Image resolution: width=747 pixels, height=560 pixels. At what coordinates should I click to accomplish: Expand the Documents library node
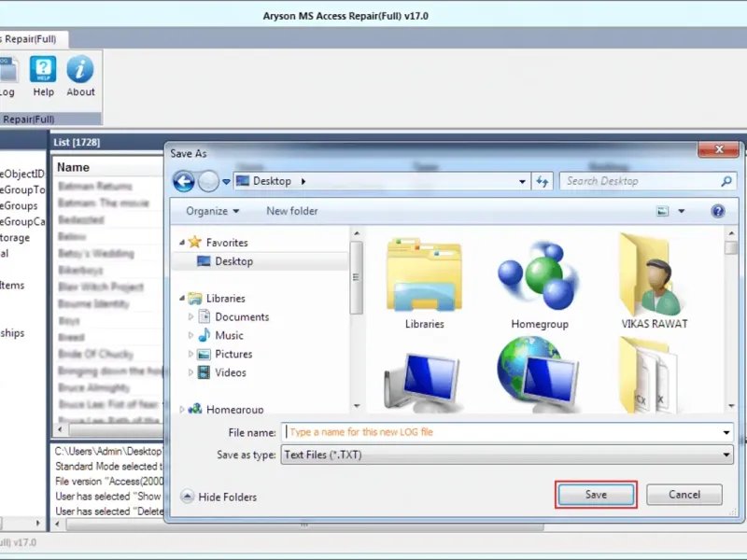tap(190, 316)
